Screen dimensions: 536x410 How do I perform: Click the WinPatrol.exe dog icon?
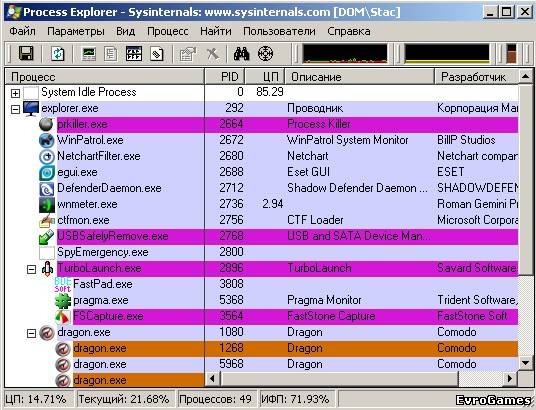(x=46, y=140)
